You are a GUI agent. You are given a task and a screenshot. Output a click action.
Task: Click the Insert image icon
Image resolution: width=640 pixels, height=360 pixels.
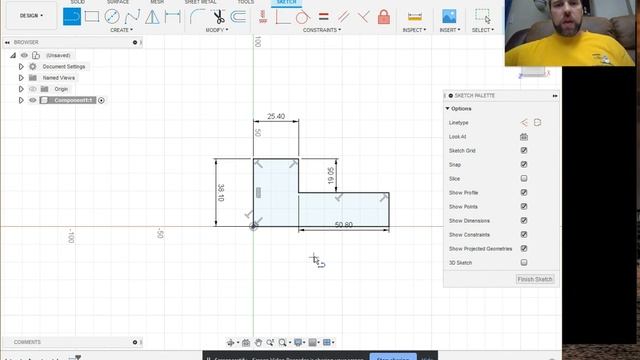pyautogui.click(x=449, y=17)
